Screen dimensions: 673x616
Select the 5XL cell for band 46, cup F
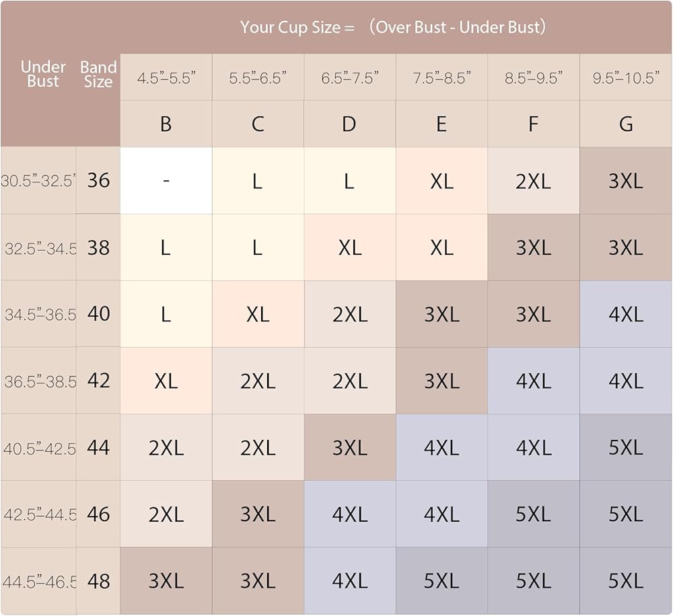point(533,514)
